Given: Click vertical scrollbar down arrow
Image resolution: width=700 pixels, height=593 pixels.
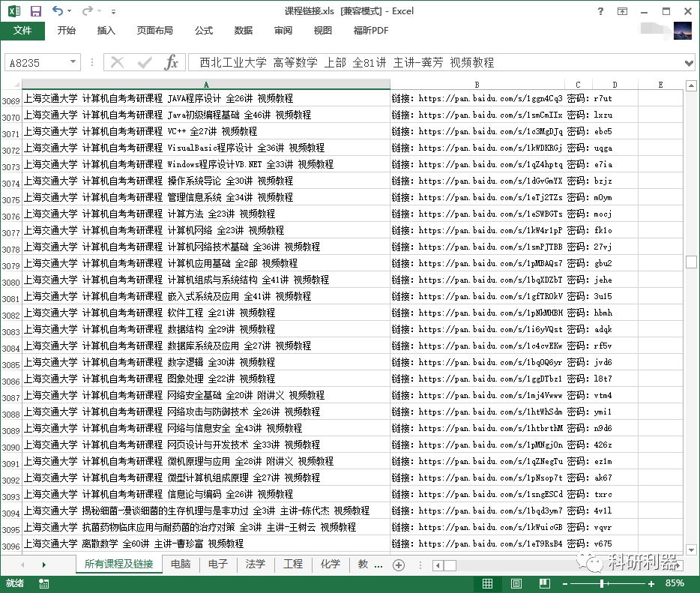Looking at the screenshot, I should [691, 550].
